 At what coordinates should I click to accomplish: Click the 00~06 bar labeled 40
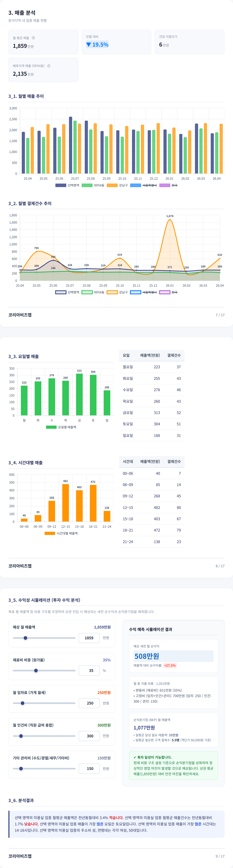(24, 520)
